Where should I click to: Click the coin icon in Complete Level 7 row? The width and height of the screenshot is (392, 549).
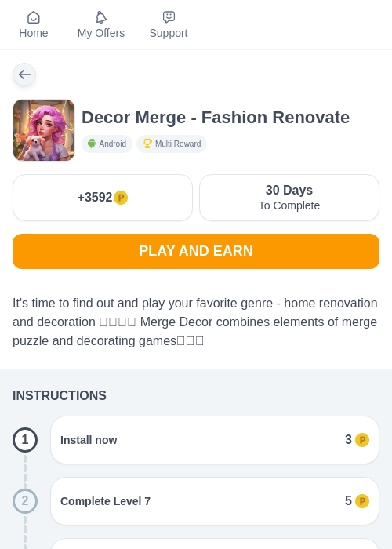tap(362, 501)
